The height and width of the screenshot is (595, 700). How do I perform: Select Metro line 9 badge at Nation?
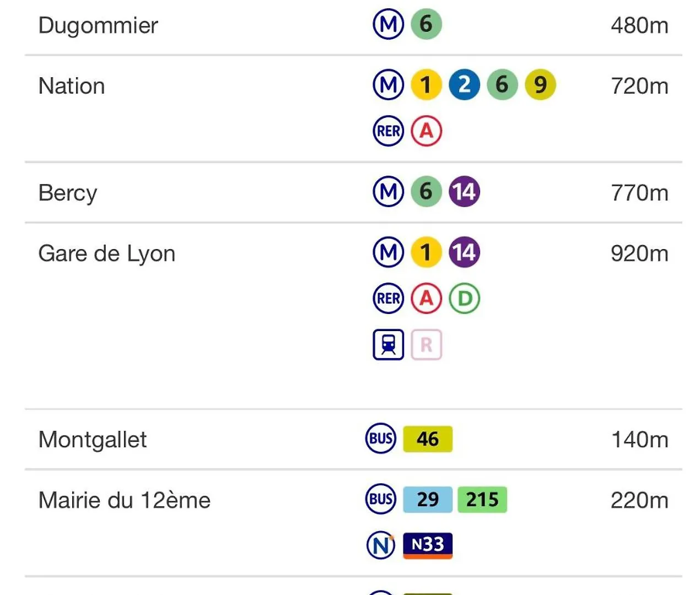(540, 84)
